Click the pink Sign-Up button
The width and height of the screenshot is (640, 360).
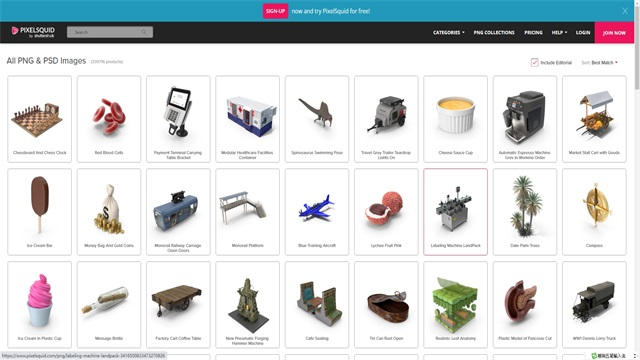point(276,11)
